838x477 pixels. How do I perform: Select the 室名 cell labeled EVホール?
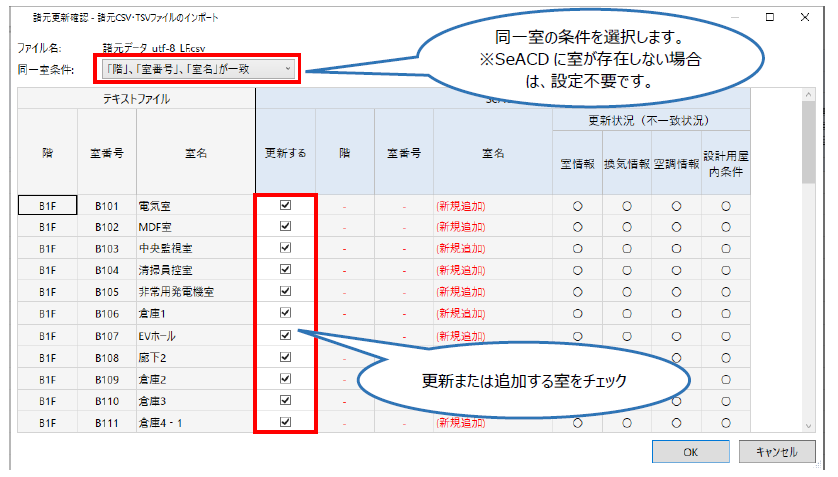(x=195, y=335)
